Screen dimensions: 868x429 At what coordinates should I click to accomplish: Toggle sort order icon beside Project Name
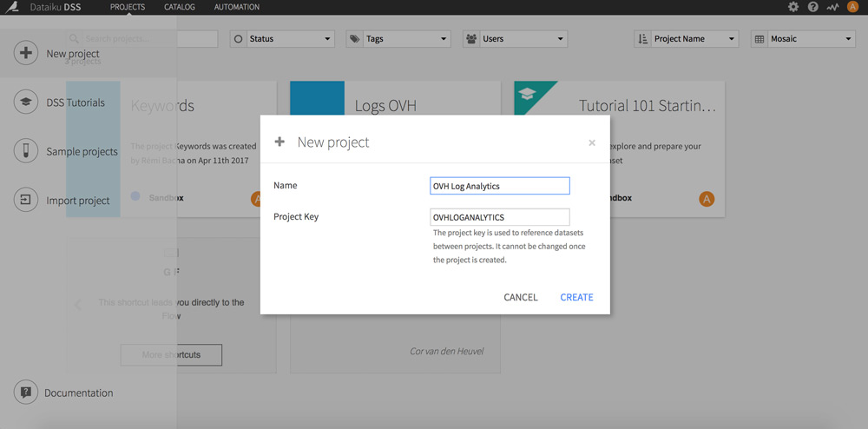click(x=642, y=39)
